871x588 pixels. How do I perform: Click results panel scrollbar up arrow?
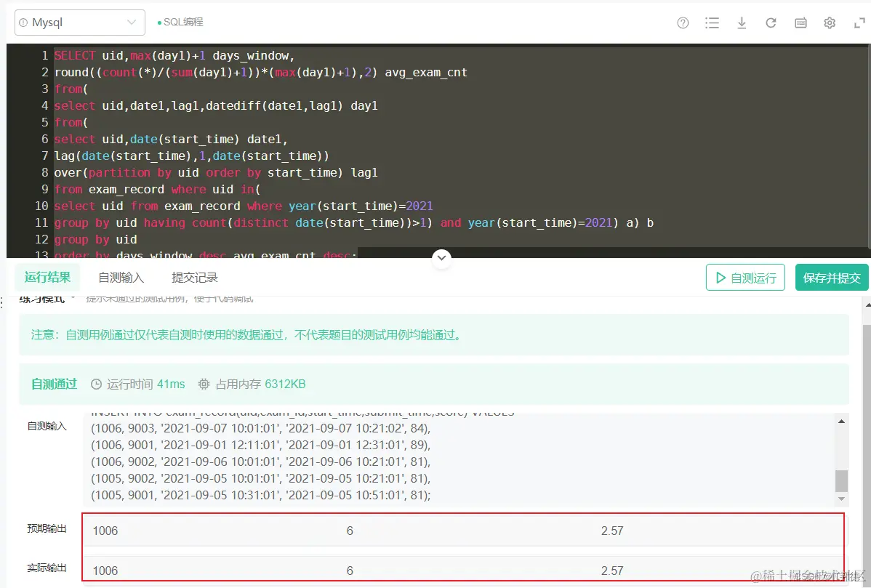(x=867, y=305)
